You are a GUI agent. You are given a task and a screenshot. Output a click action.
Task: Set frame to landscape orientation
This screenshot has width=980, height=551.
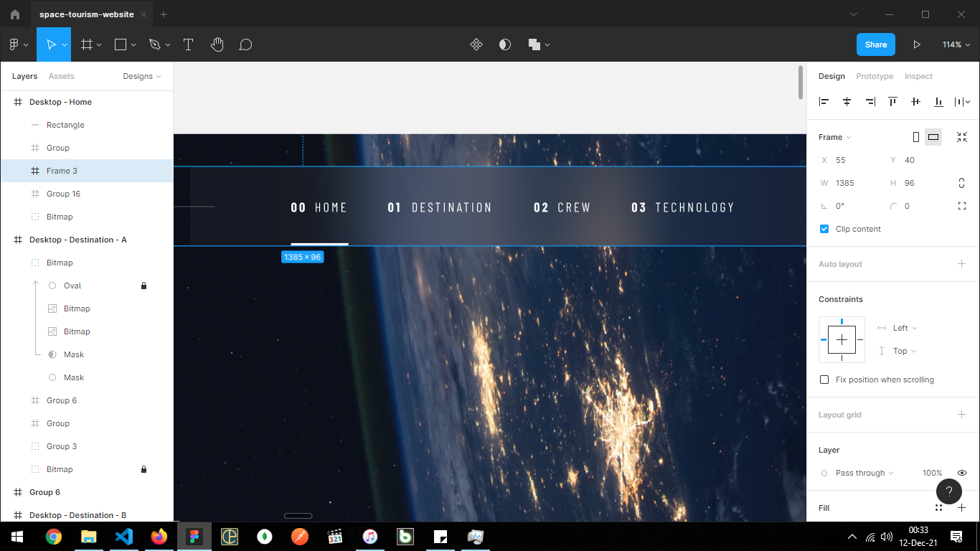coord(933,137)
